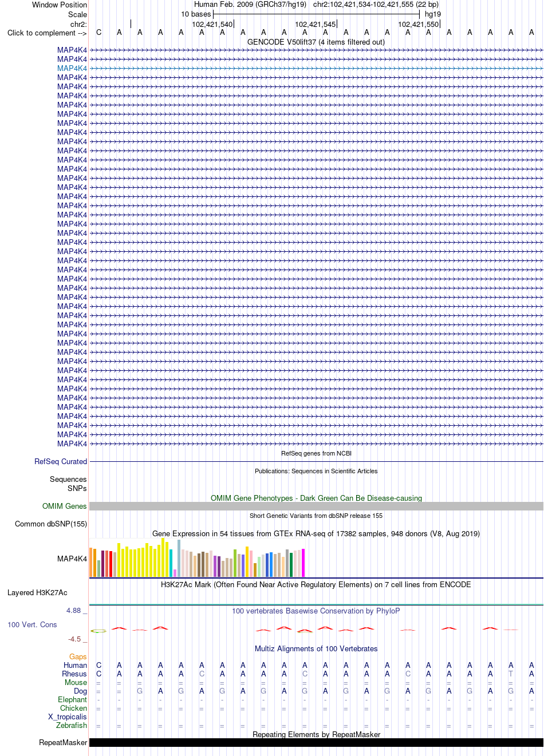Click the Chicken species label
This screenshot has height=756, width=544.
click(x=73, y=708)
